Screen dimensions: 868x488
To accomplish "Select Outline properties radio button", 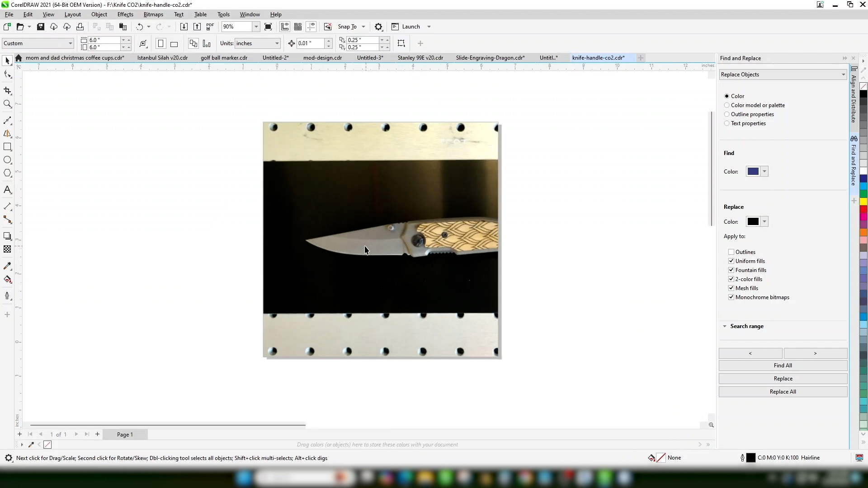I will click(x=727, y=114).
